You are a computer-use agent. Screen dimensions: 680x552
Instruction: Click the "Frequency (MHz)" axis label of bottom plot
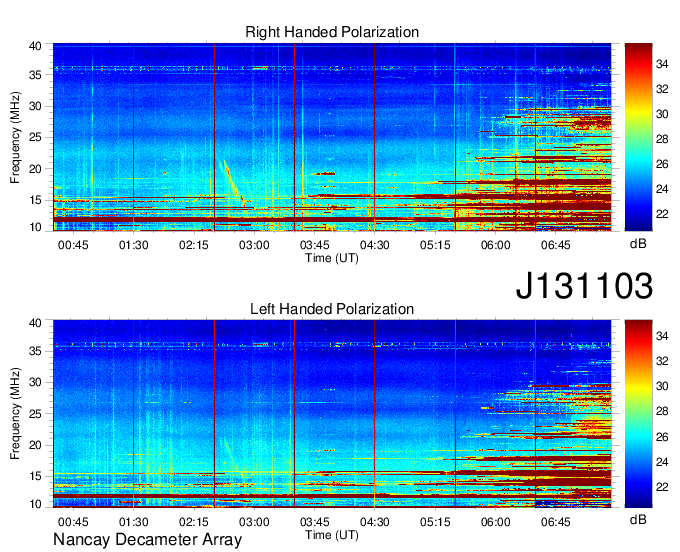(15, 413)
